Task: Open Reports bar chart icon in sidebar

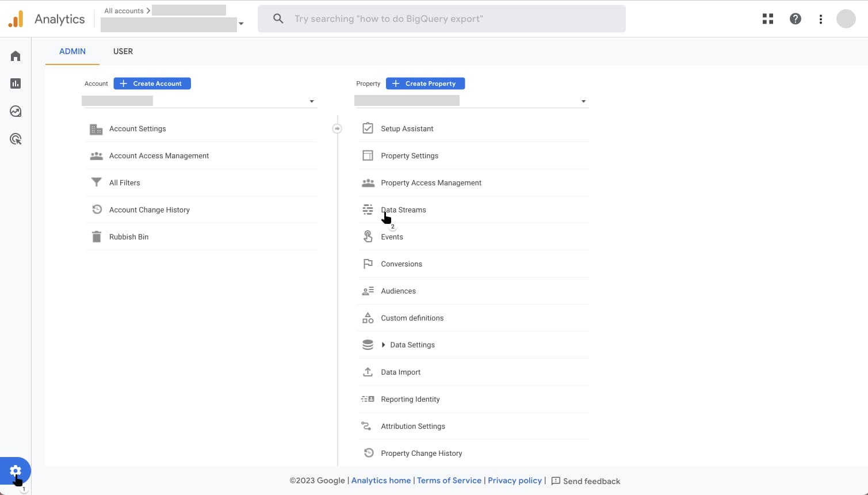Action: [x=16, y=83]
